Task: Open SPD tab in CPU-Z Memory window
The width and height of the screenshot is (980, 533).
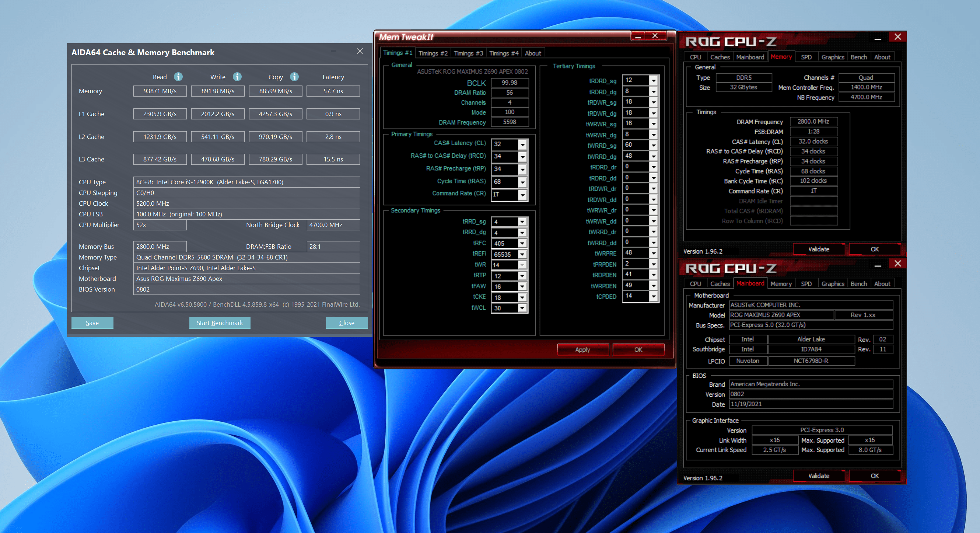Action: pyautogui.click(x=806, y=57)
